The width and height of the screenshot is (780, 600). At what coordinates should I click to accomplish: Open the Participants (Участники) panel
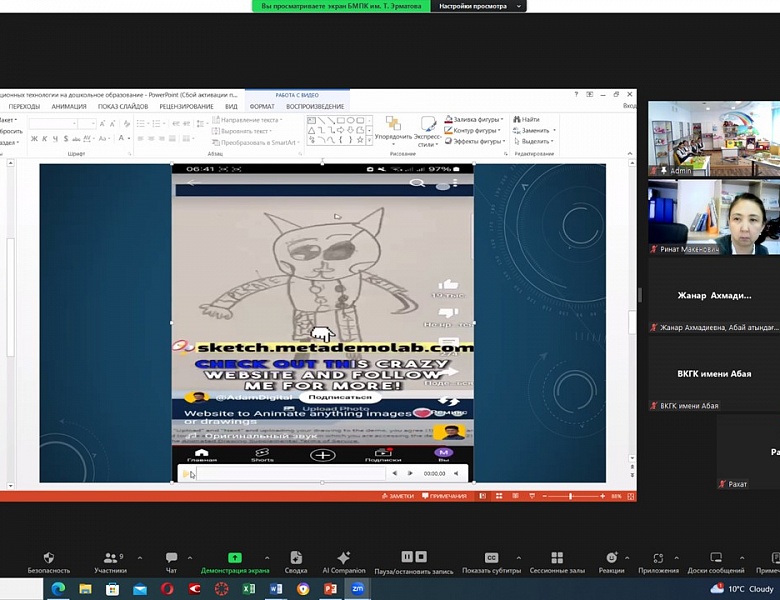(x=110, y=558)
